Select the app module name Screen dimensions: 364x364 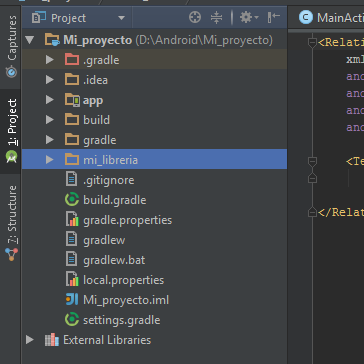[x=93, y=101]
